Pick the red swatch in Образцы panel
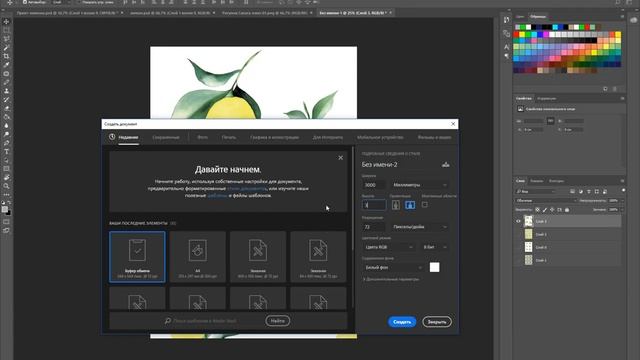The image size is (640, 360). (517, 35)
